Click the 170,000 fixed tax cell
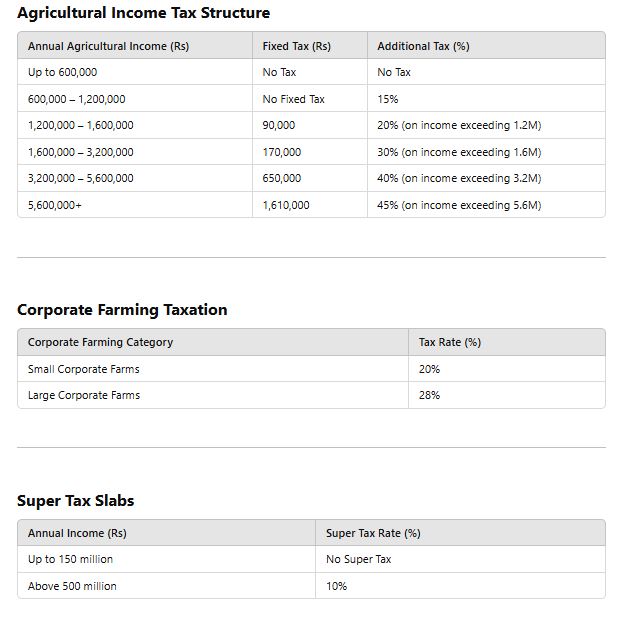The width and height of the screenshot is (635, 620). point(282,152)
